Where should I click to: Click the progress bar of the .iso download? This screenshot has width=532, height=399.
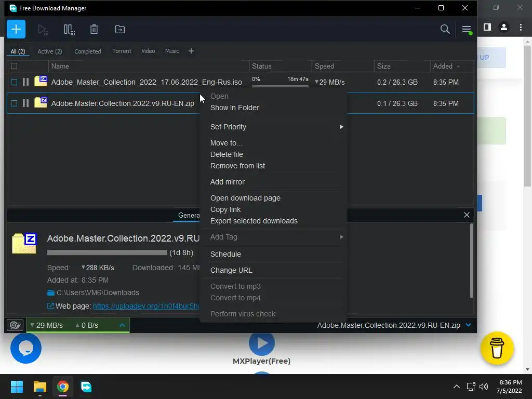280,86
